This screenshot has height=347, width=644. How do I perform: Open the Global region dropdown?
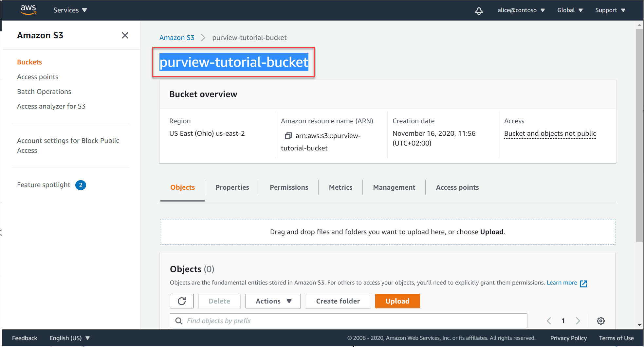[x=570, y=10]
